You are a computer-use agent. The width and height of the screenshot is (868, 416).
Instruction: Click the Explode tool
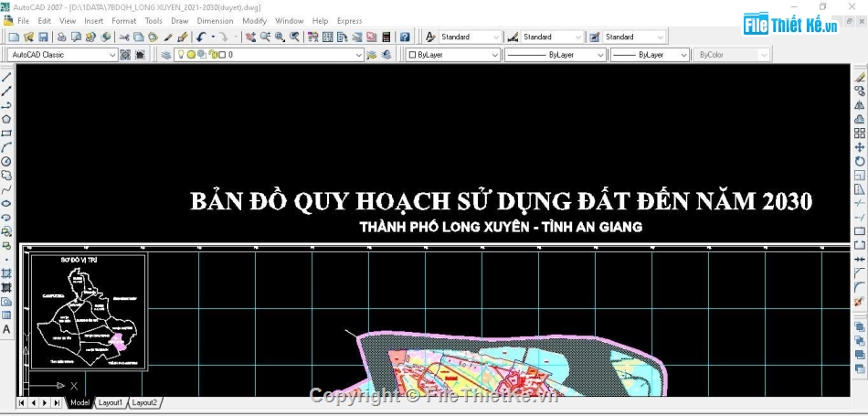(860, 302)
